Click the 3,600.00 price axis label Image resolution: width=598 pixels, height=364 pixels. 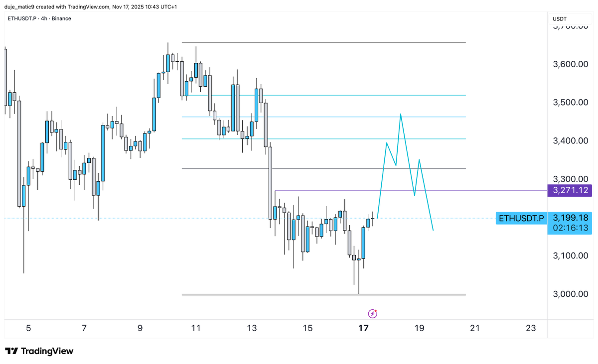[571, 64]
